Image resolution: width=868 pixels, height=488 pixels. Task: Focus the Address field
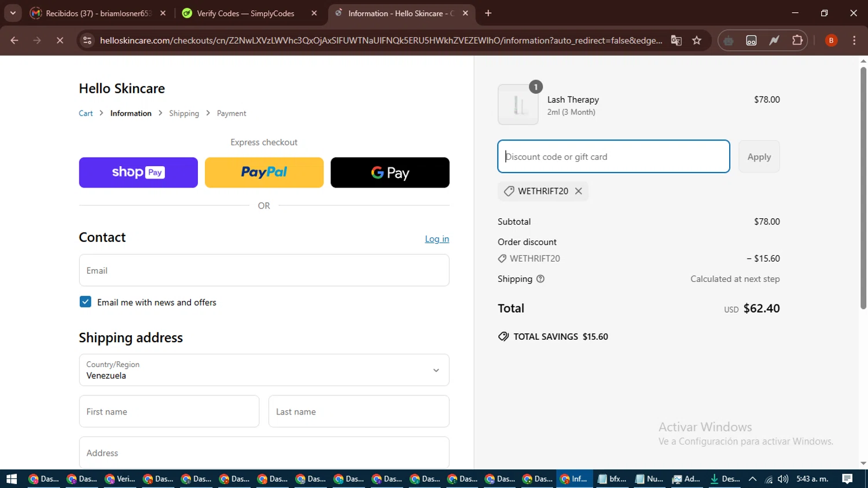point(264,453)
